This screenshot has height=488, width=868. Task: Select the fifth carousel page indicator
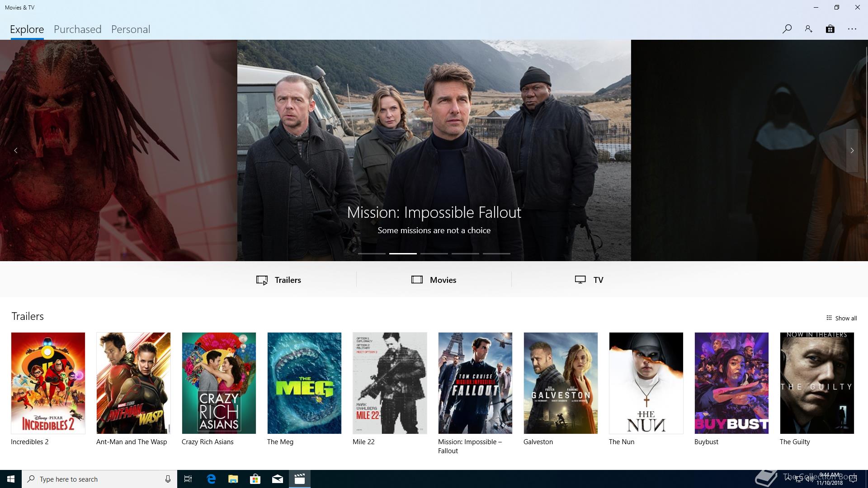pos(496,253)
